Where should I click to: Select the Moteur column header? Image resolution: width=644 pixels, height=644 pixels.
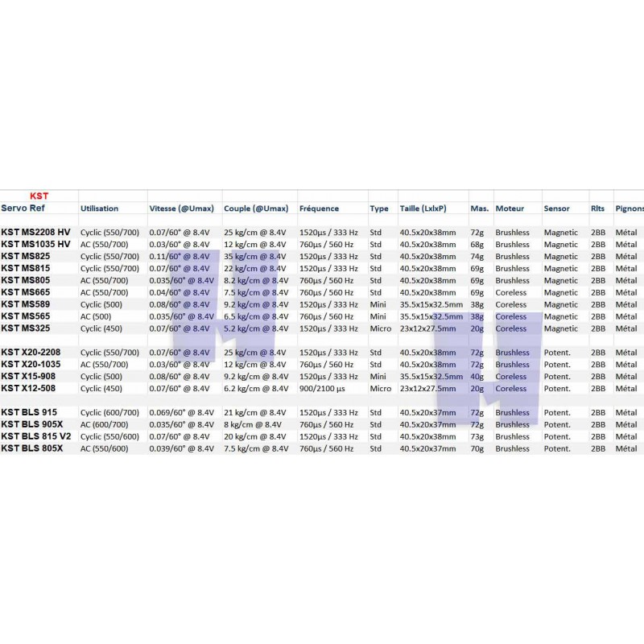pos(510,208)
